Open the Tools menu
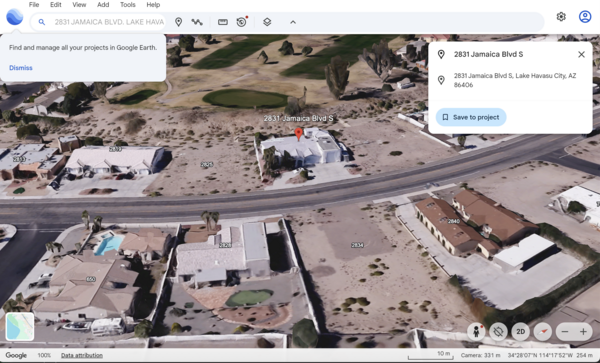 (x=127, y=5)
